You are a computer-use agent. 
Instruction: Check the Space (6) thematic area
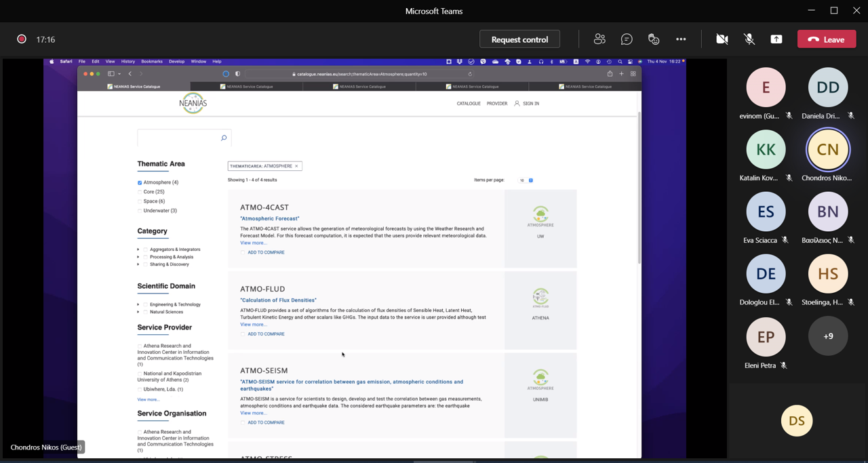pyautogui.click(x=140, y=201)
